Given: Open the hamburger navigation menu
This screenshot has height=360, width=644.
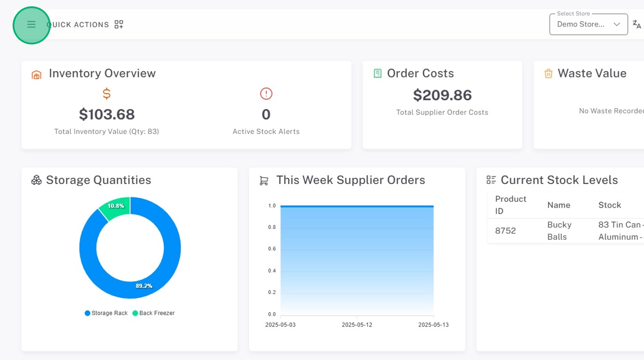Looking at the screenshot, I should point(32,25).
